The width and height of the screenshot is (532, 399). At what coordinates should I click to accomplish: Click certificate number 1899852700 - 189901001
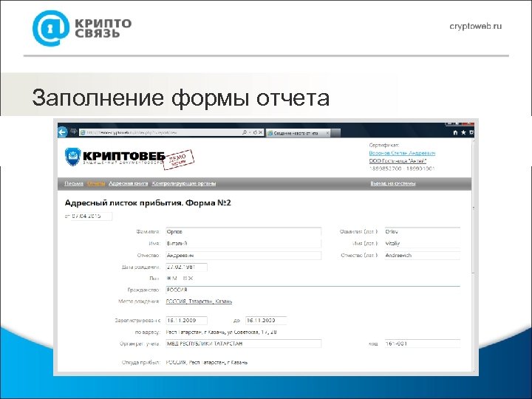click(402, 168)
